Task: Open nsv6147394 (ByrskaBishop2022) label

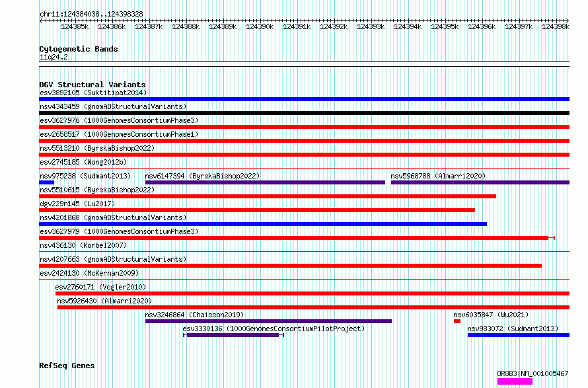Action: [202, 176]
